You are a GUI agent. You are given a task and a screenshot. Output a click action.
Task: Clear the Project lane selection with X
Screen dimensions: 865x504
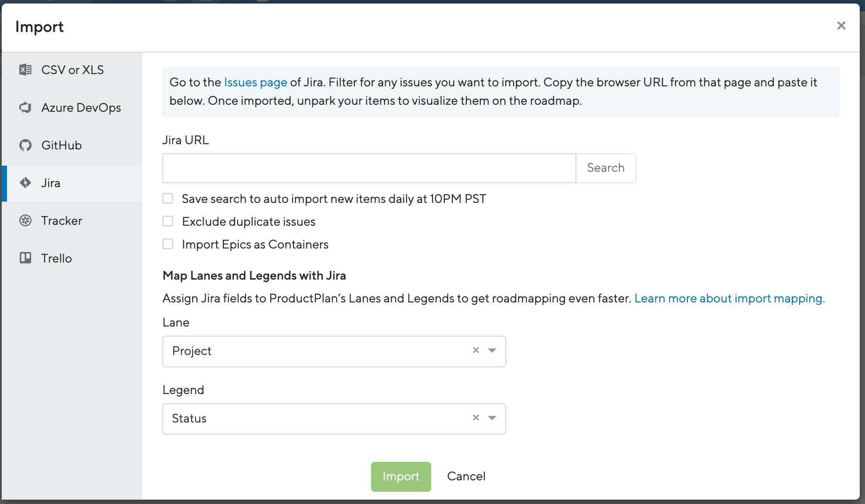tap(476, 350)
